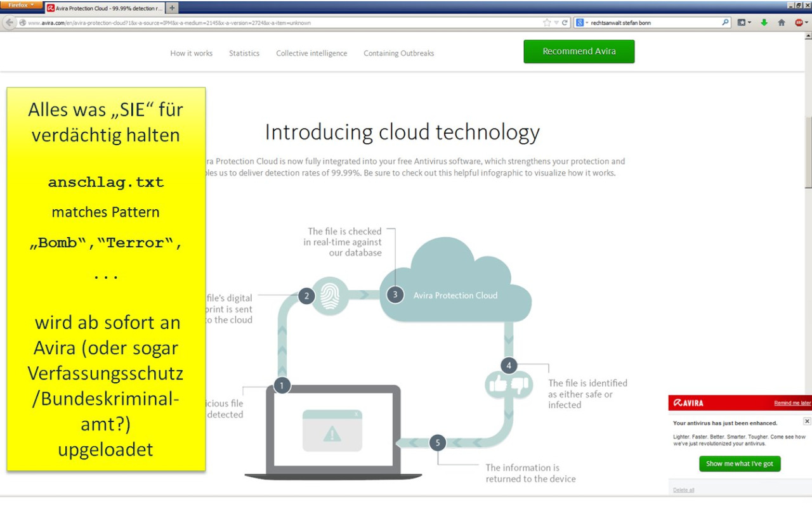Image resolution: width=812 pixels, height=514 pixels.
Task: Click the Delete all link
Action: click(683, 490)
